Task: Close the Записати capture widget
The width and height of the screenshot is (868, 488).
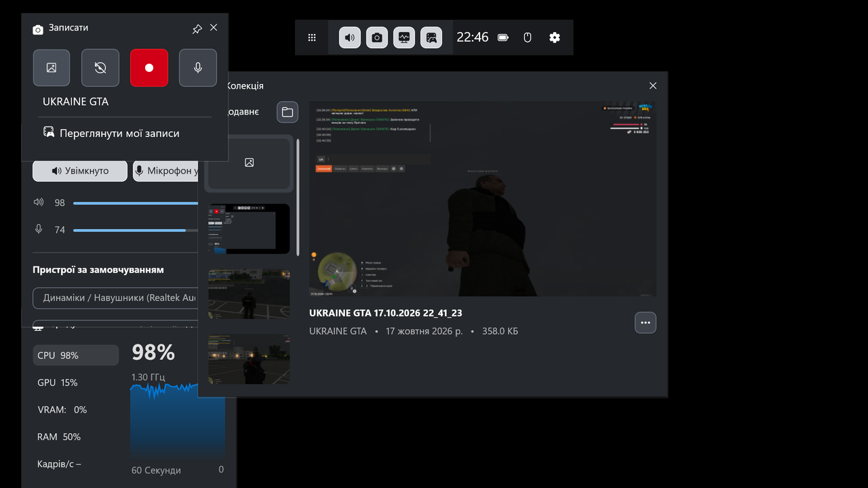Action: [x=214, y=28]
